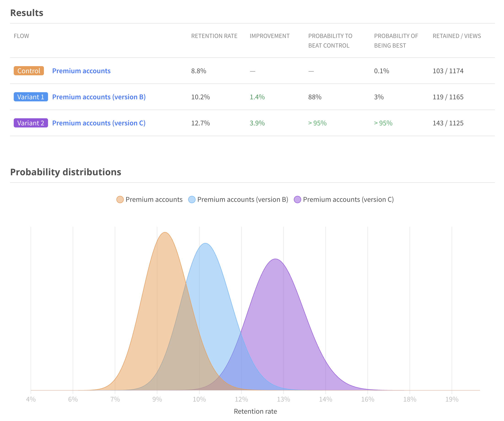Image resolution: width=504 pixels, height=421 pixels.
Task: Sort by the RETENTION RATE column header
Action: [x=214, y=36]
